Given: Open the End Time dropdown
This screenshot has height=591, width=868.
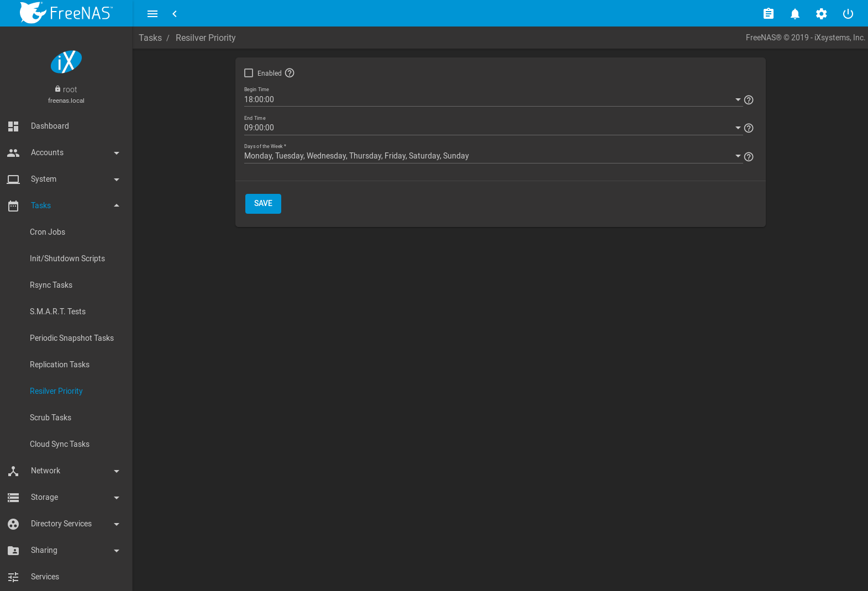Looking at the screenshot, I should coord(493,128).
